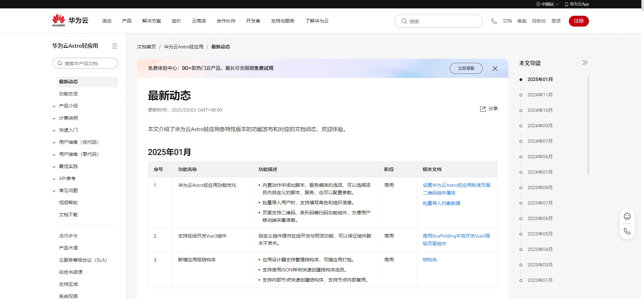Jump to 2023年05月 in guide
Screen dimensions: 644x299
(x=540, y=234)
